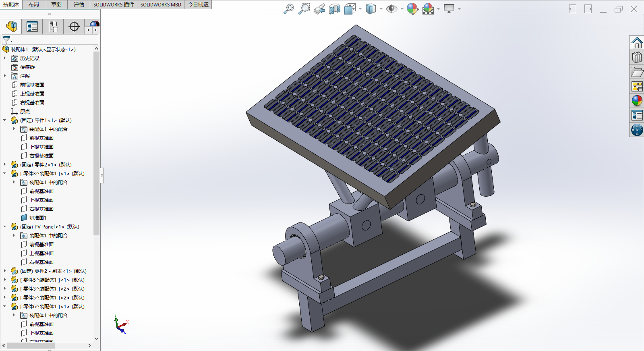The height and width of the screenshot is (351, 644).
Task: Select the 基准面1 plane item
Action: 33,218
